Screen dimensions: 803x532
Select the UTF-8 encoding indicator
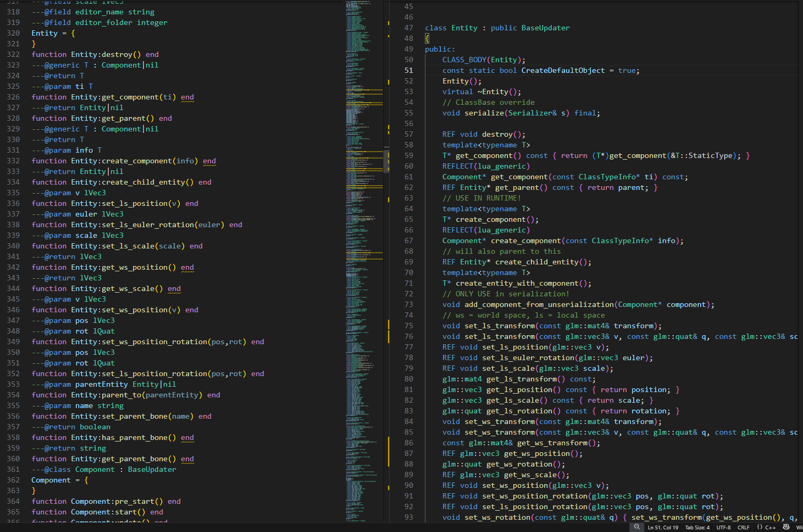724,528
